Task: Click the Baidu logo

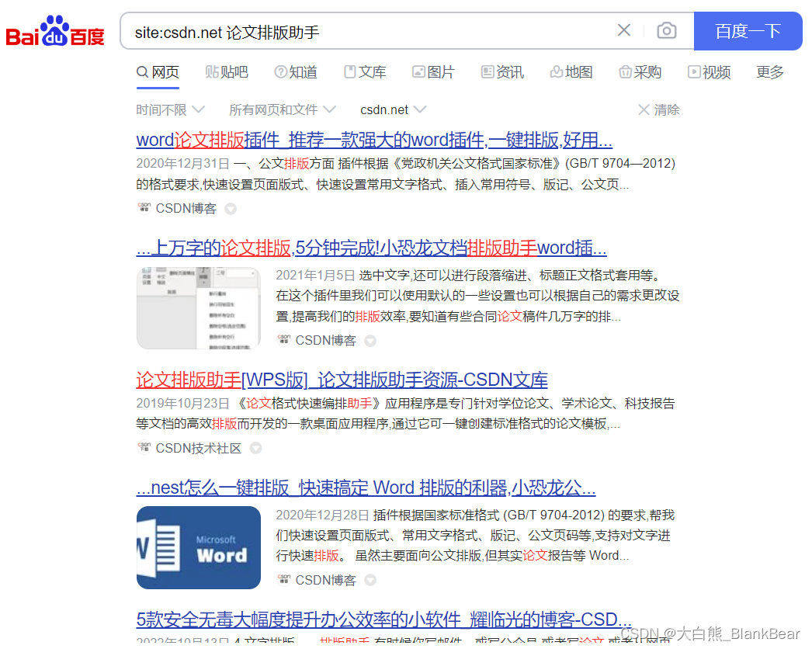Action: (x=55, y=31)
